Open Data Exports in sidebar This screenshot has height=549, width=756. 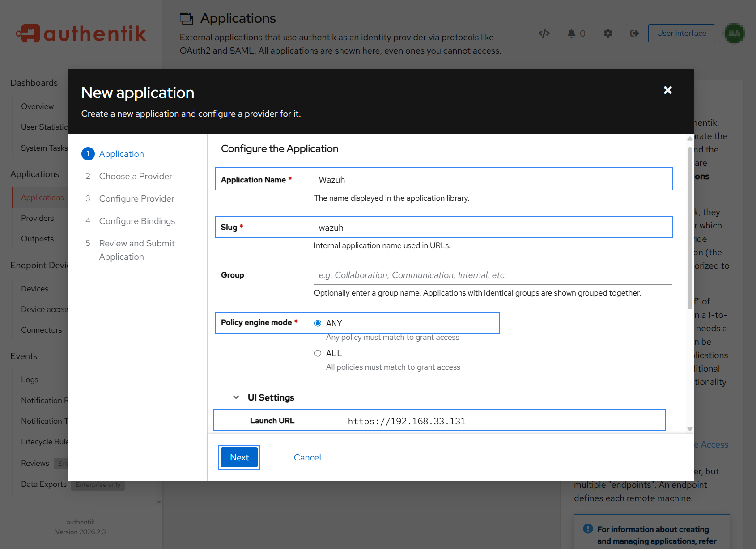(43, 484)
